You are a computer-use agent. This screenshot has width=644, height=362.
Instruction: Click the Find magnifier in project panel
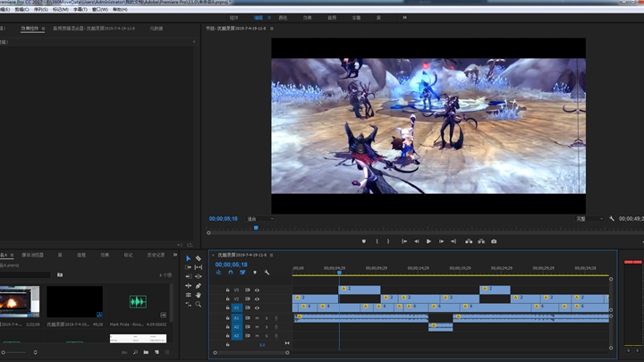tap(135, 352)
